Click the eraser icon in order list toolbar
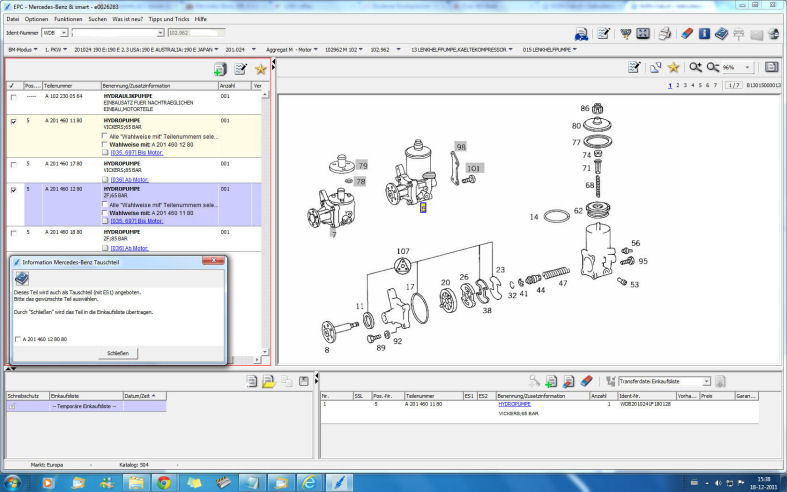 click(x=586, y=382)
